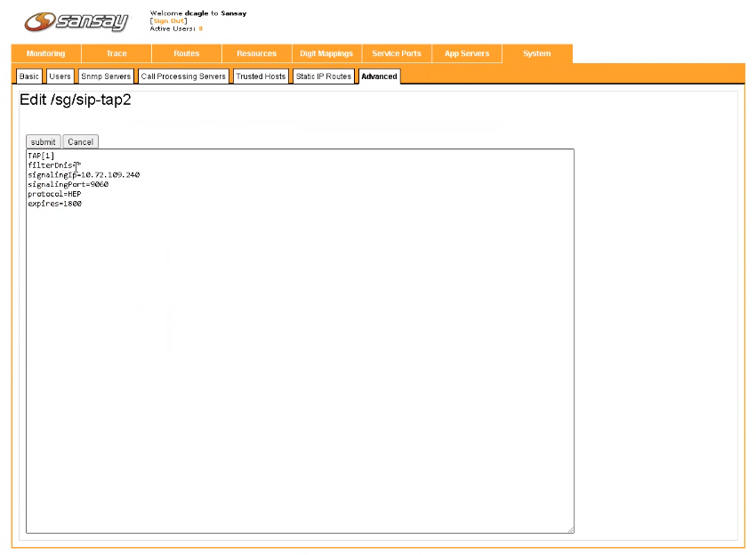Open the Resources section

pos(256,53)
